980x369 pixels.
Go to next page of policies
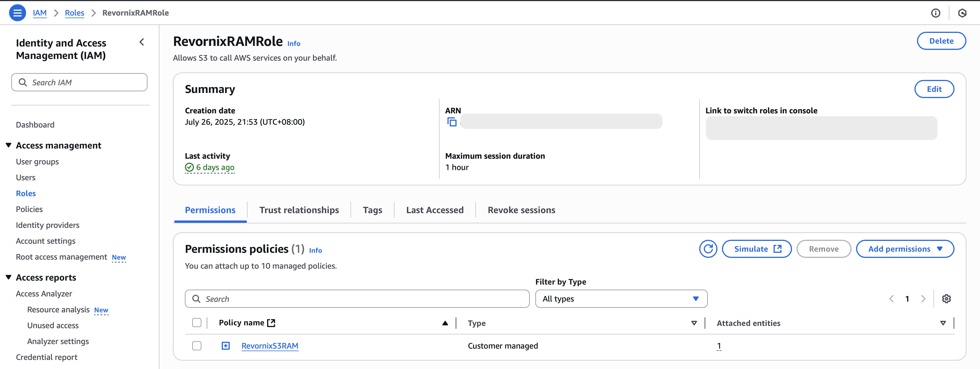click(x=923, y=299)
